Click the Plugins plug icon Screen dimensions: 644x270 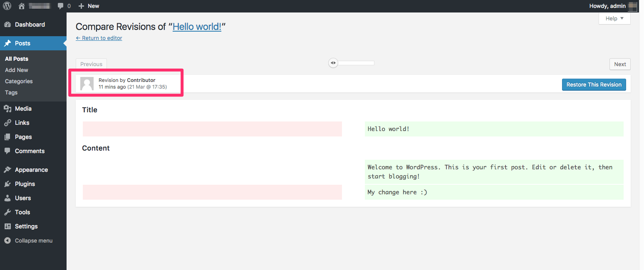tap(7, 184)
